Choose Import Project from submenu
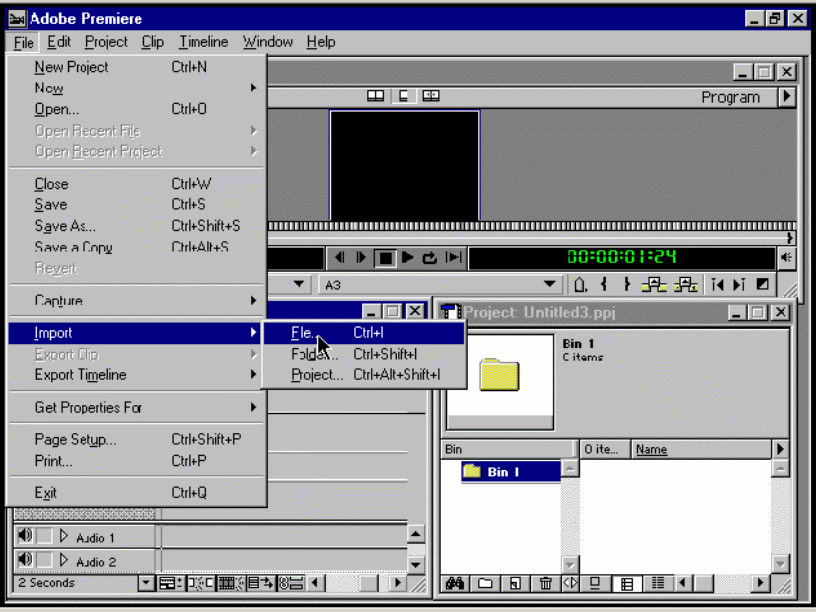This screenshot has height=612, width=816. (364, 375)
